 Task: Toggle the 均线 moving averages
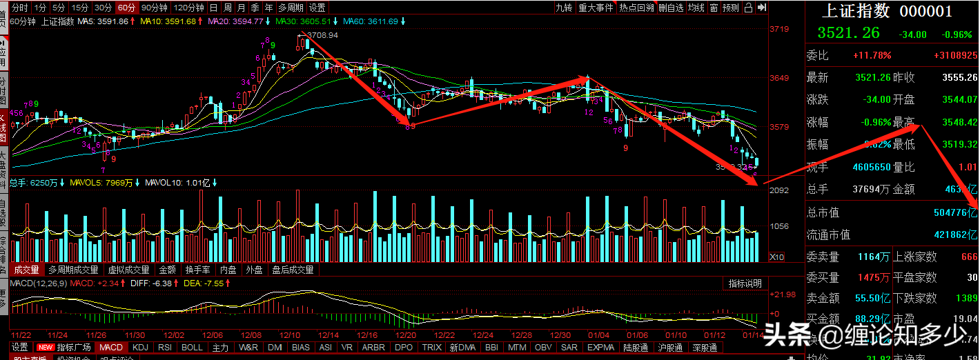[697, 8]
